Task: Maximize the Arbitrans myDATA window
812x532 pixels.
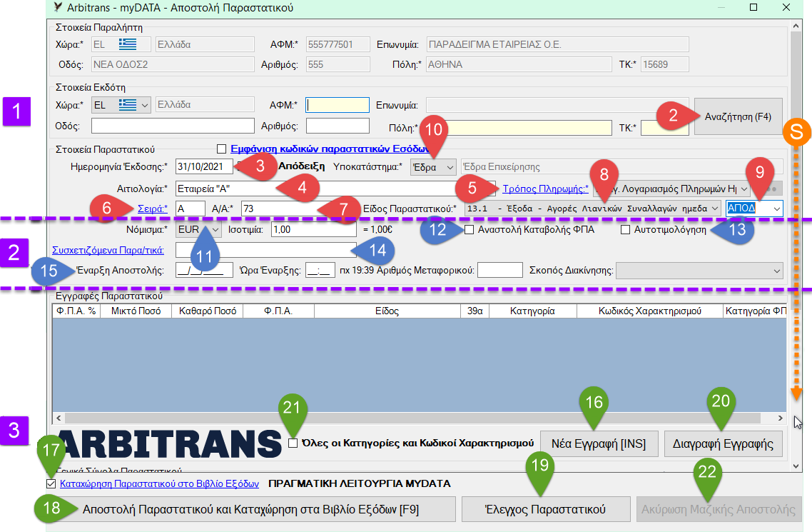Action: pos(753,7)
